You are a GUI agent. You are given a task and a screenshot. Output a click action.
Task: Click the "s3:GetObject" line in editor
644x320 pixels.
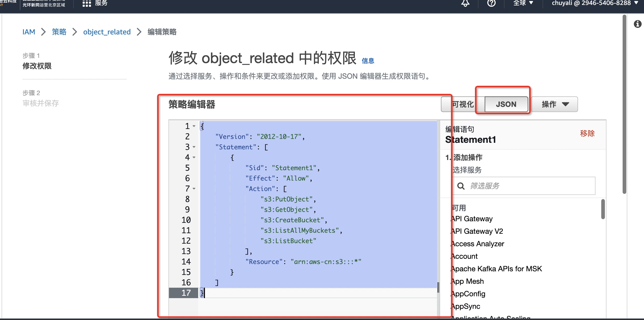288,210
